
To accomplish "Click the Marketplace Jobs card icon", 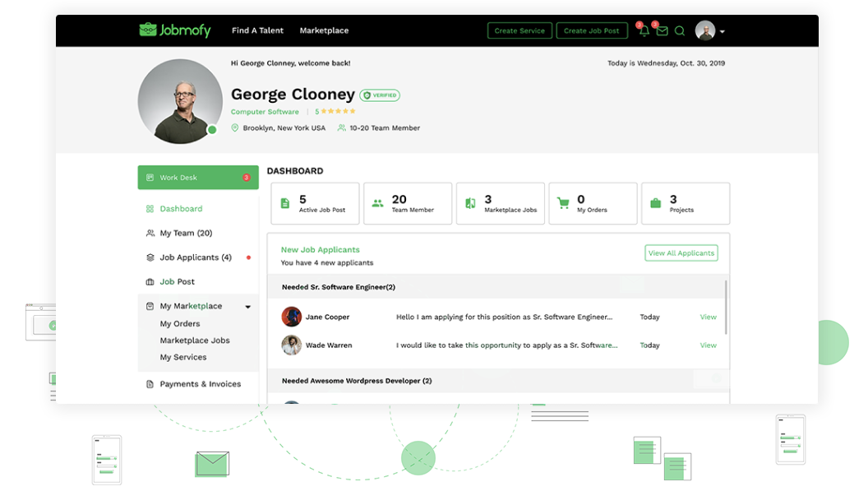I will [470, 203].
